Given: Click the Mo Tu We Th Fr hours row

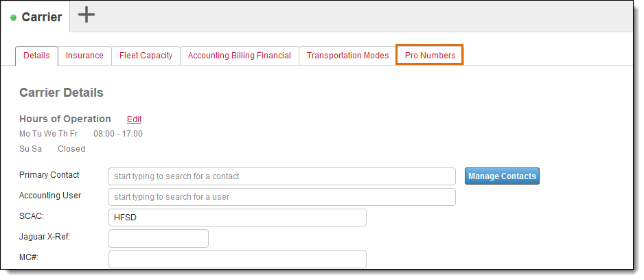Looking at the screenshot, I should pyautogui.click(x=81, y=134).
